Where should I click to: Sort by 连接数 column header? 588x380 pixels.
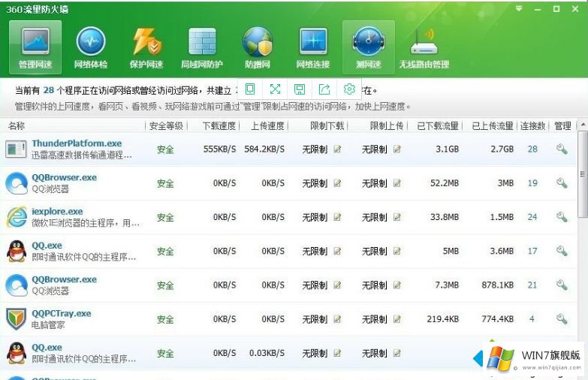tap(532, 126)
